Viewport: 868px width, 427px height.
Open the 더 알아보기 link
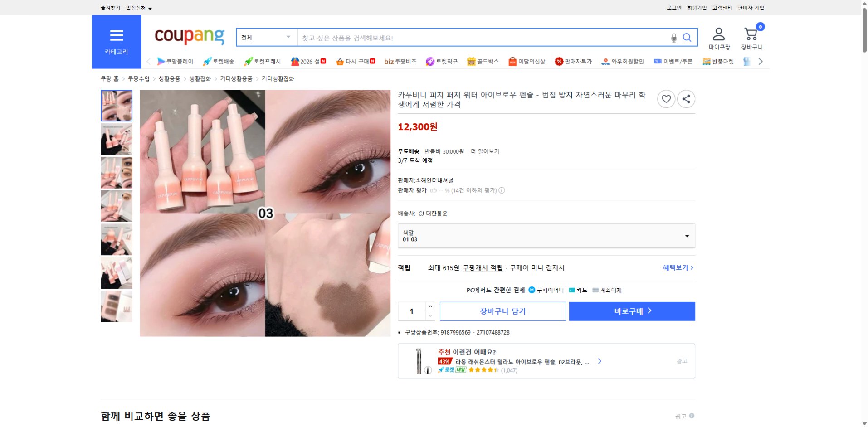pos(484,151)
